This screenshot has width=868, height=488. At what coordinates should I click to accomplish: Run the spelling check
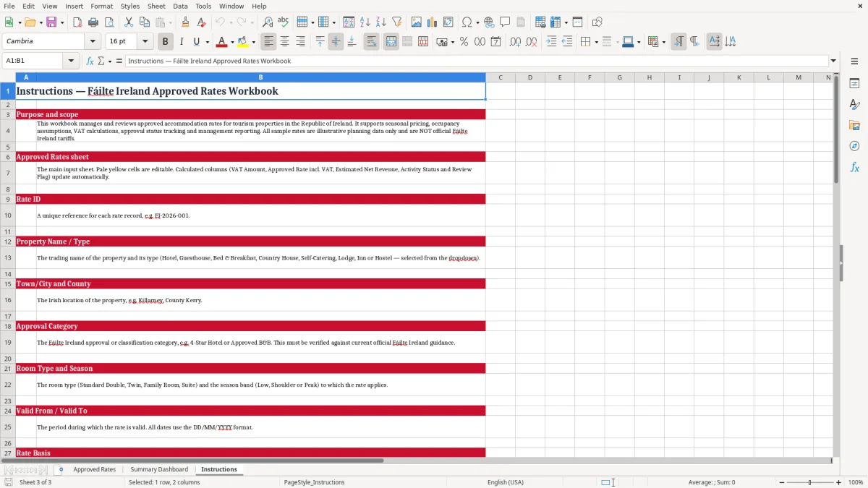(284, 22)
